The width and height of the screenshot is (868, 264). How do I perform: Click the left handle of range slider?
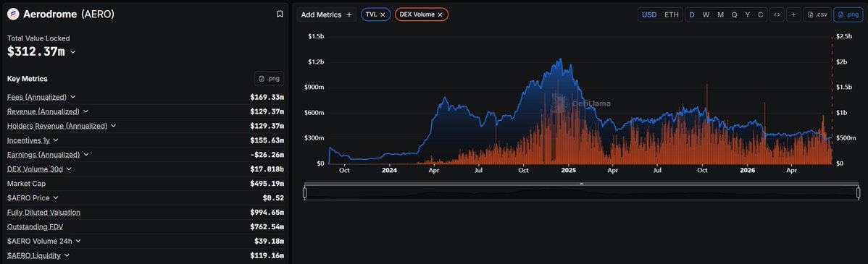(x=304, y=192)
